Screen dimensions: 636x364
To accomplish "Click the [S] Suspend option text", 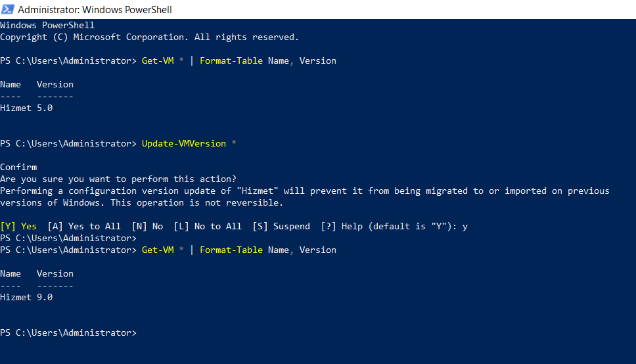I will 281,226.
